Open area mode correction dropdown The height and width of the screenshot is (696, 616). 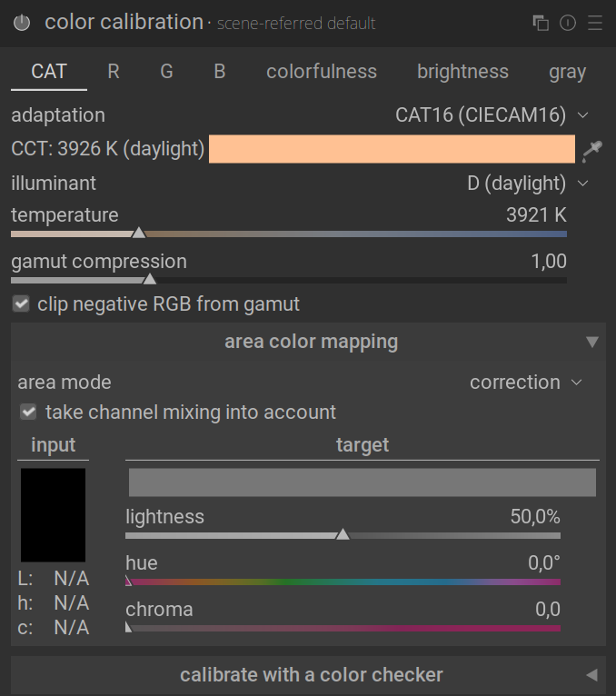[525, 383]
